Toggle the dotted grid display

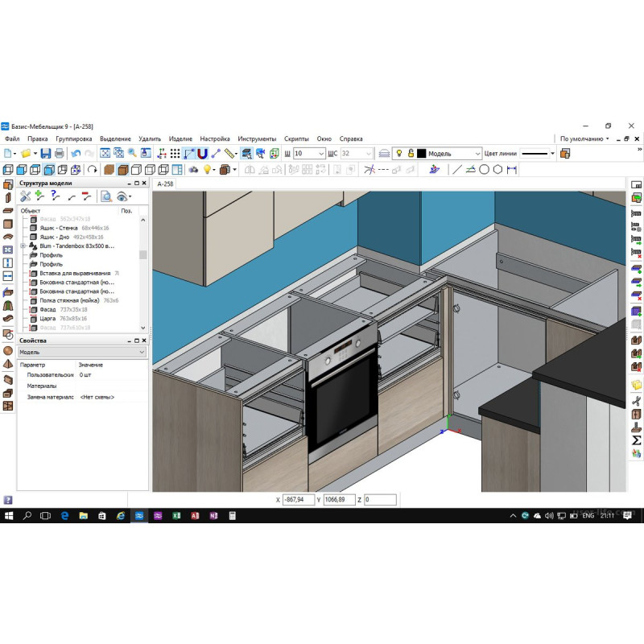click(175, 153)
